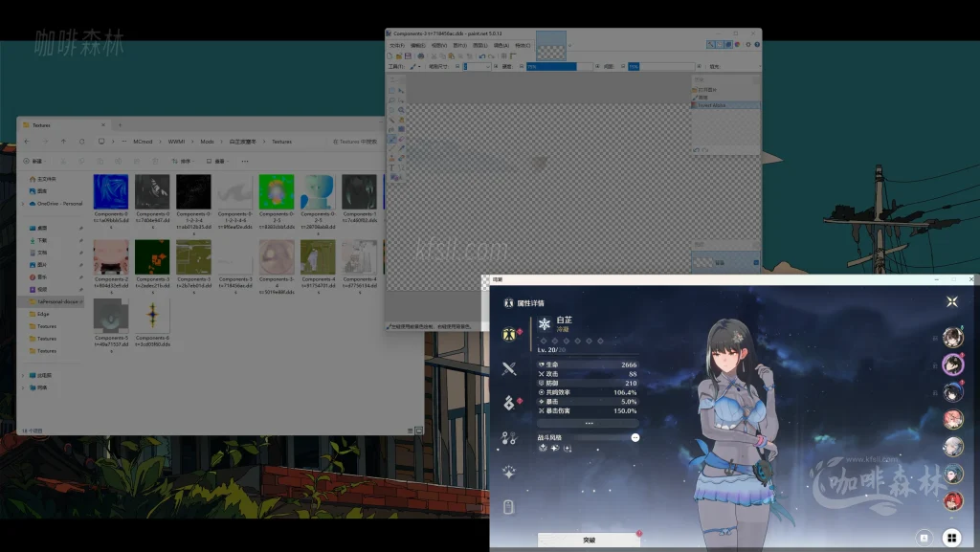Select the Color Picker eyedropper tool
Image resolution: width=980 pixels, height=552 pixels.
[401, 148]
